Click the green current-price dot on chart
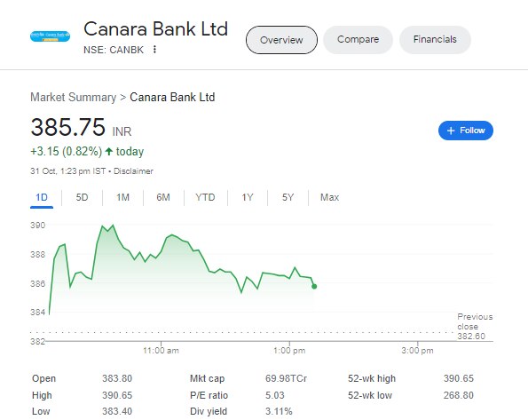This screenshot has height=420, width=528. click(x=314, y=287)
